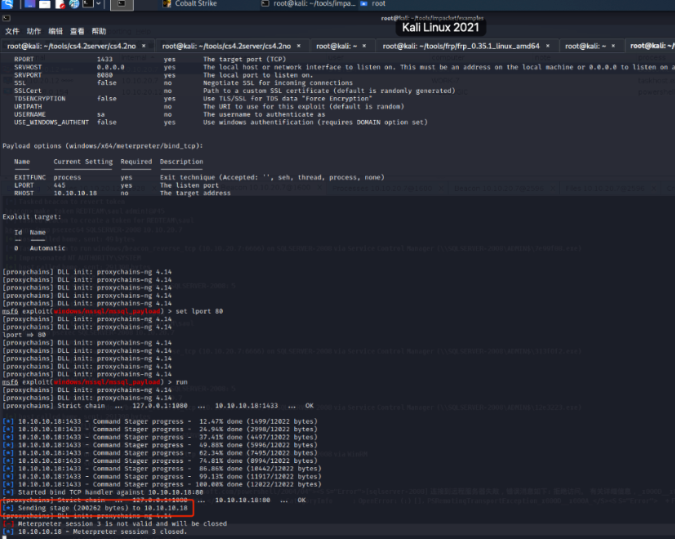Click the LPORT value 445
The image size is (675, 539).
[x=59, y=186]
